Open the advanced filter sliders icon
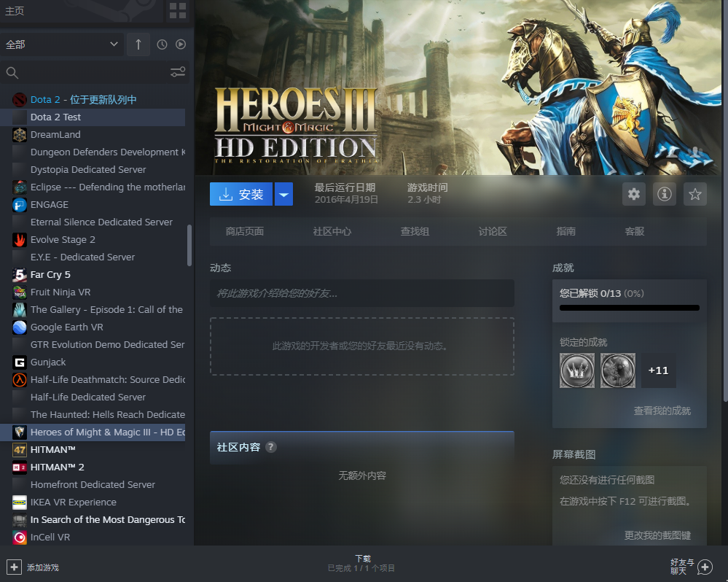 (x=178, y=72)
